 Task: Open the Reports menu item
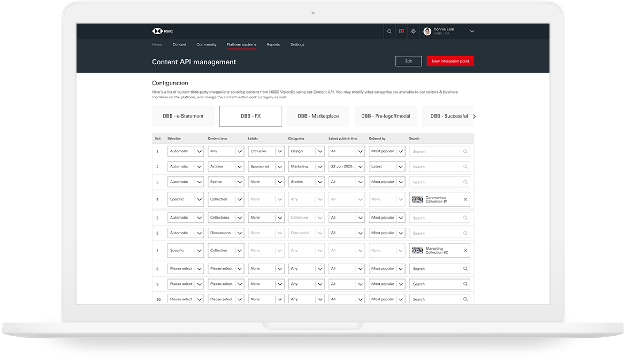click(273, 45)
